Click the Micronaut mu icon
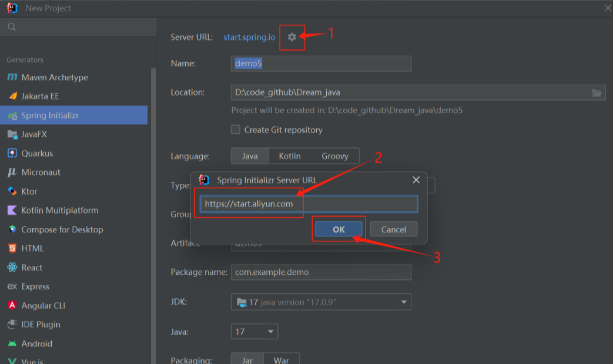Image resolution: width=613 pixels, height=364 pixels. (12, 172)
